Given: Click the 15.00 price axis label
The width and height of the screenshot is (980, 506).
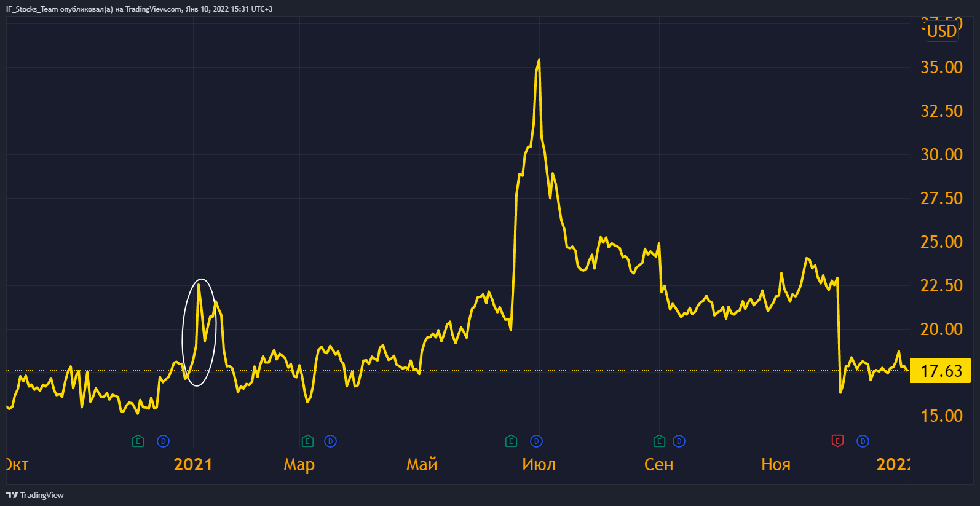Looking at the screenshot, I should pos(941,416).
